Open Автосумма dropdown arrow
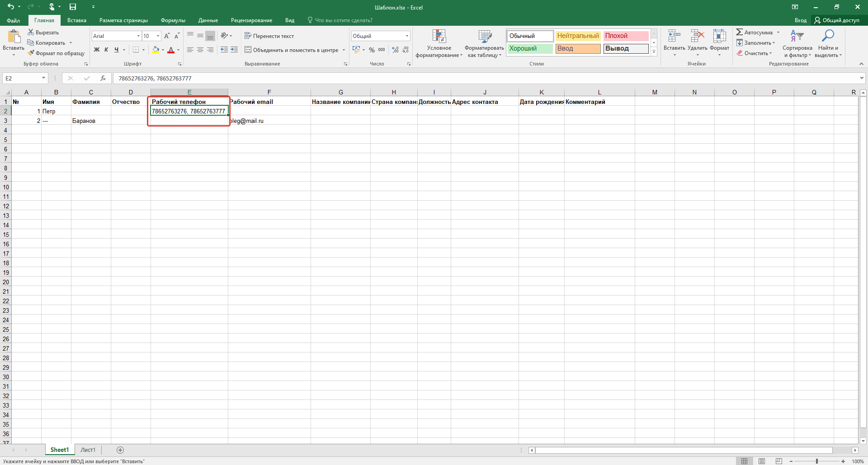The image size is (868, 465). click(778, 33)
